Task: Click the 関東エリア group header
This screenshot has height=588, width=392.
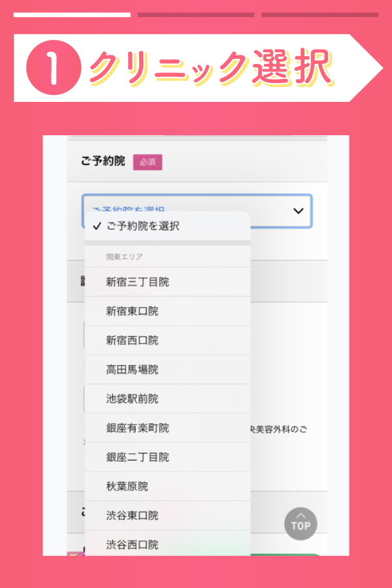Action: tap(124, 257)
